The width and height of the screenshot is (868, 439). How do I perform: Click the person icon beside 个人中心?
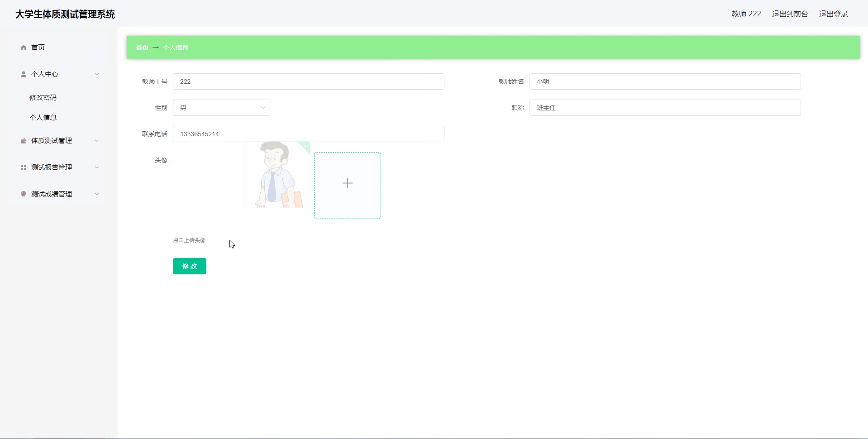pyautogui.click(x=24, y=74)
